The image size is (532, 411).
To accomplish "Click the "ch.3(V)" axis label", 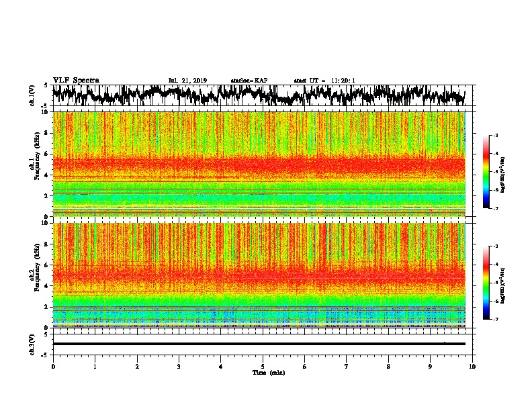I will tap(32, 345).
